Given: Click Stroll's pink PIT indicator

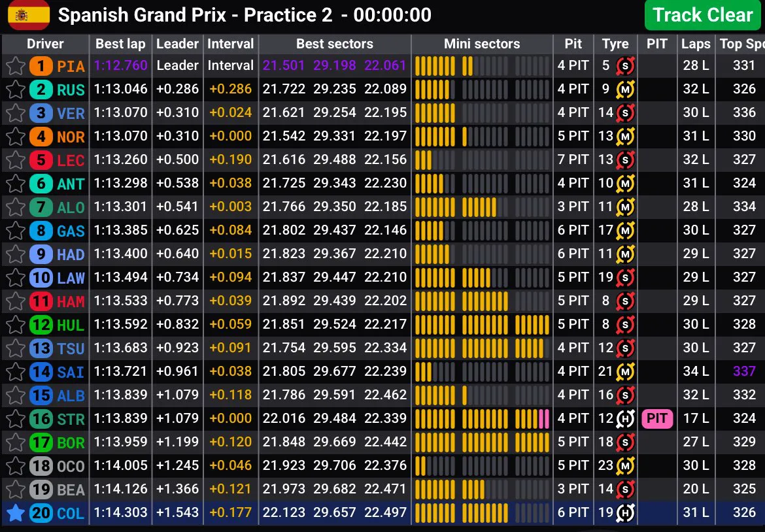Looking at the screenshot, I should pos(656,419).
